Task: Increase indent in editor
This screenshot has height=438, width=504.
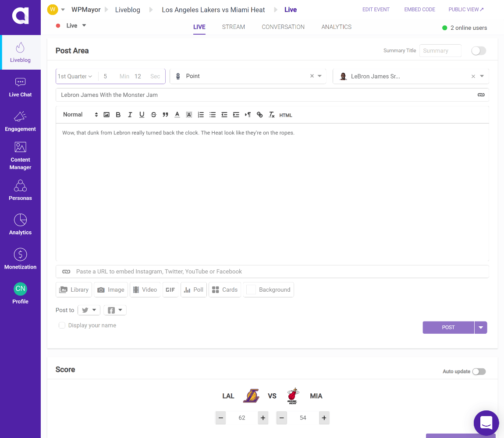Action: pos(236,115)
